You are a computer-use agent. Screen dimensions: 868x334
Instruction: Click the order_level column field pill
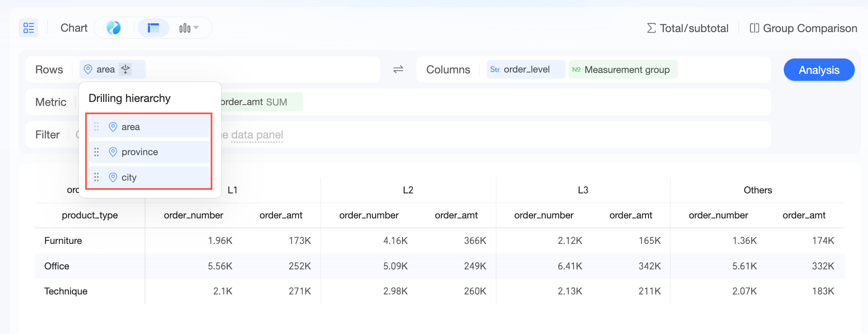pos(526,69)
